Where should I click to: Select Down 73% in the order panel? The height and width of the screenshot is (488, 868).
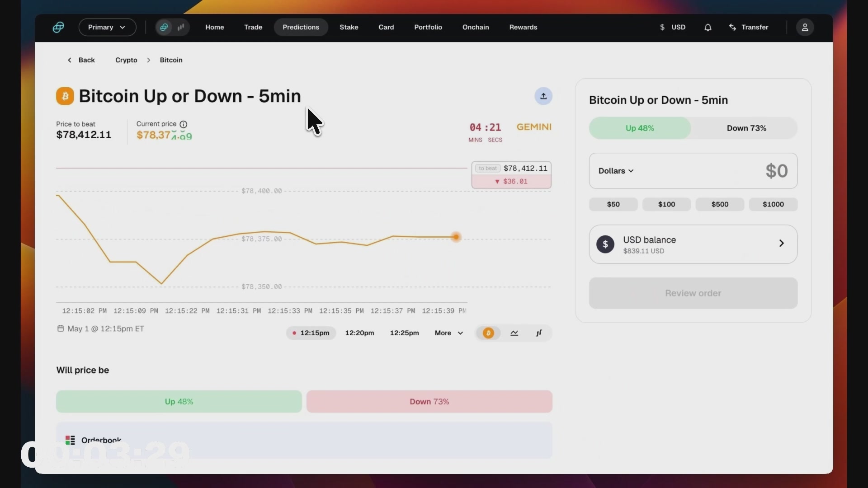pos(746,128)
